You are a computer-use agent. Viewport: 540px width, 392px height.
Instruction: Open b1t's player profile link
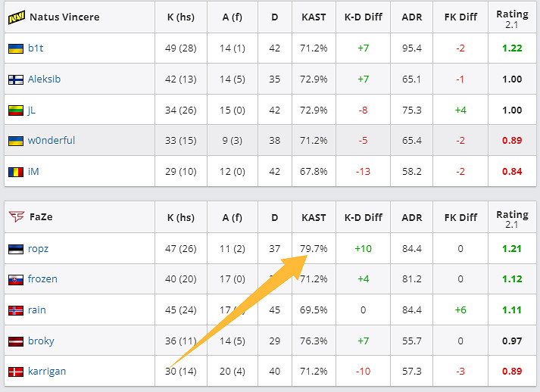pyautogui.click(x=36, y=48)
